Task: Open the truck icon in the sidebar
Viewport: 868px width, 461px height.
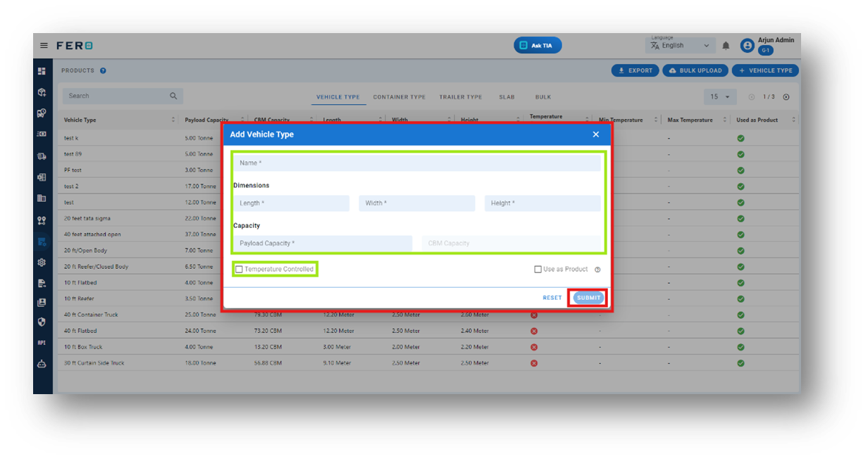Action: pos(42,156)
